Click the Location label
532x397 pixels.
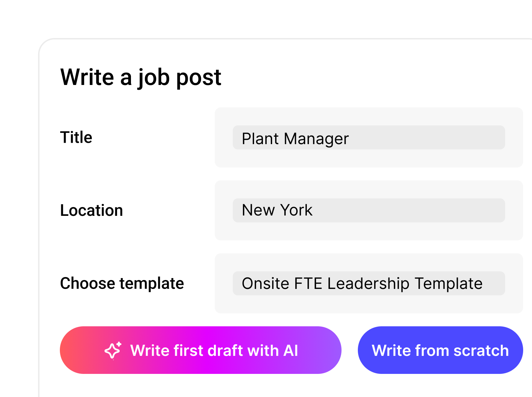tap(92, 210)
